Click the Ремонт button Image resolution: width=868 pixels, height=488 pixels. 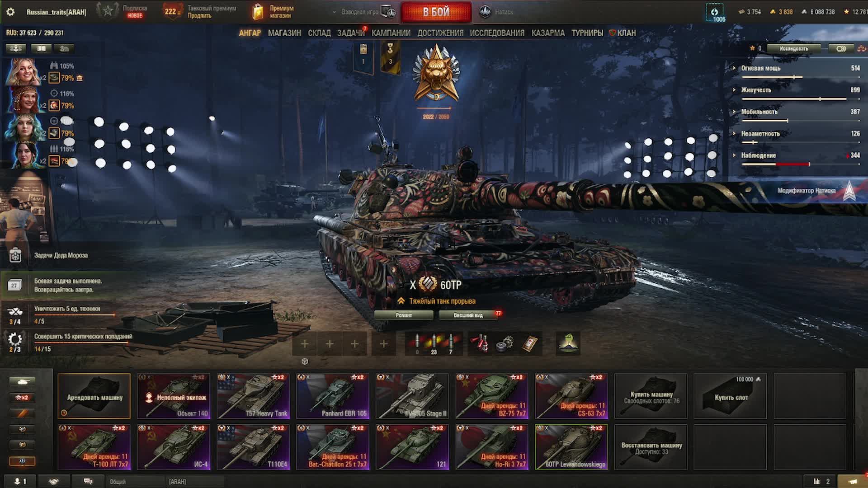tap(404, 315)
